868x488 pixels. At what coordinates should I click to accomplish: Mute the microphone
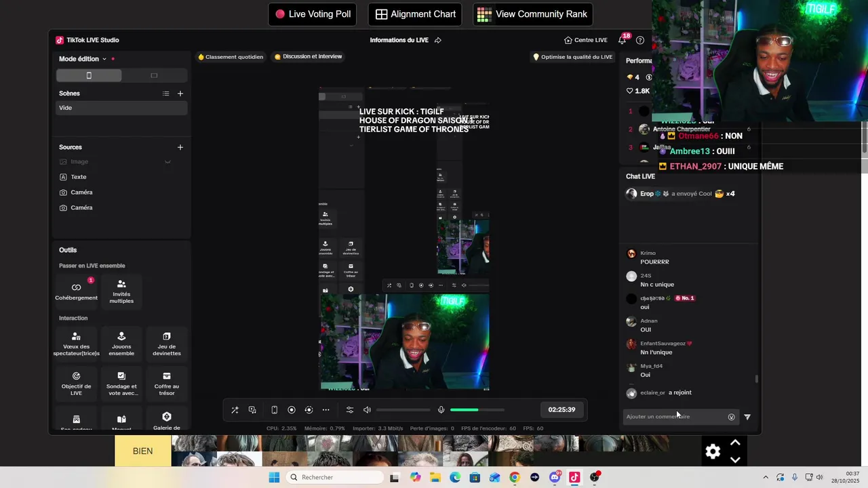click(441, 410)
